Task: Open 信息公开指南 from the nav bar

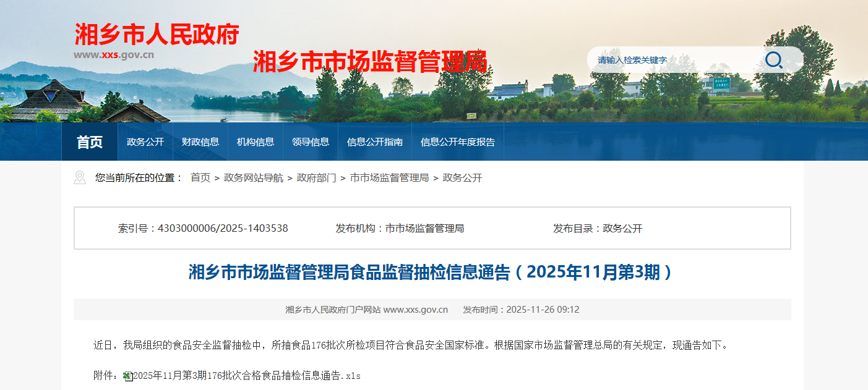Action: tap(375, 142)
